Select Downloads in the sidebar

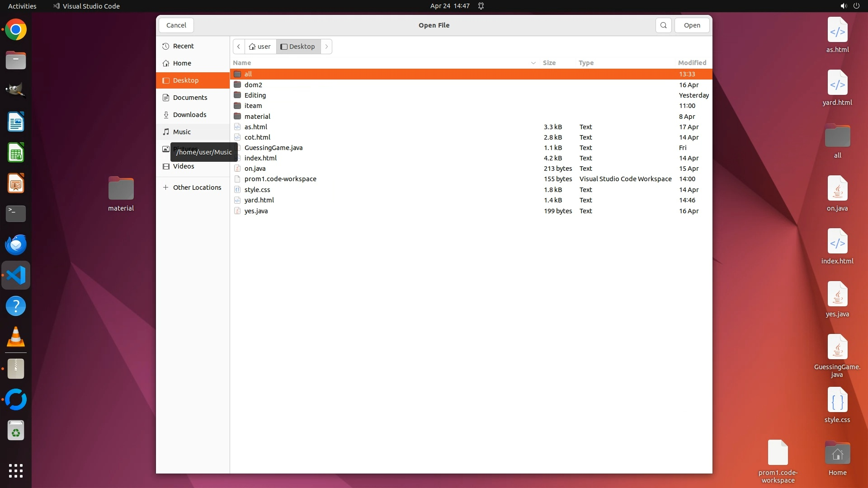point(189,115)
